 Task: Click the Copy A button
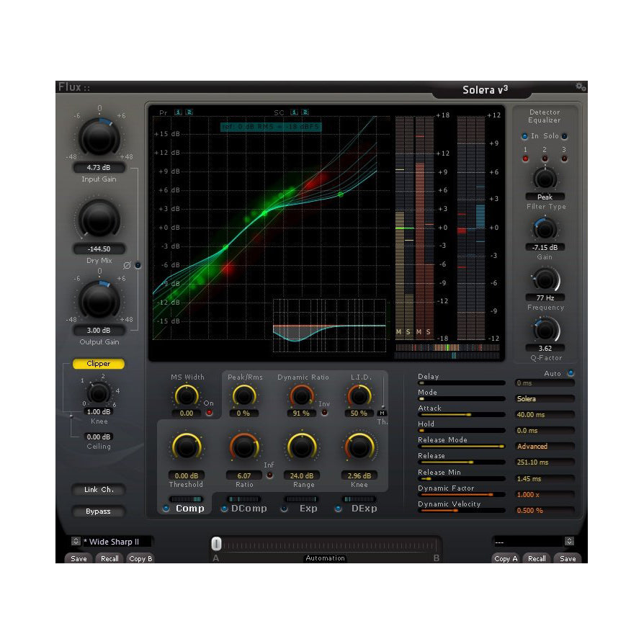point(506,558)
